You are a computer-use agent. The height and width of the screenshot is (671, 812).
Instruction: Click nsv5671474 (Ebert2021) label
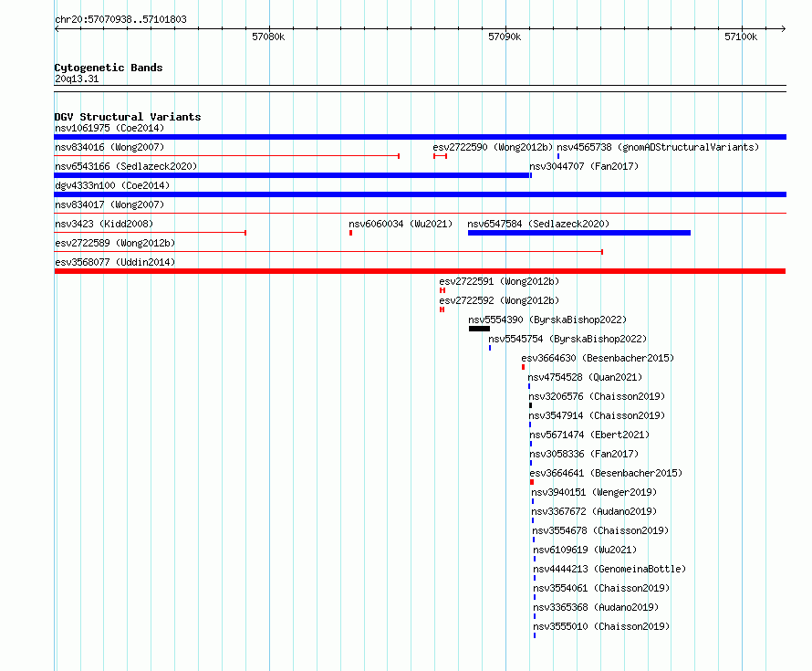(x=589, y=435)
